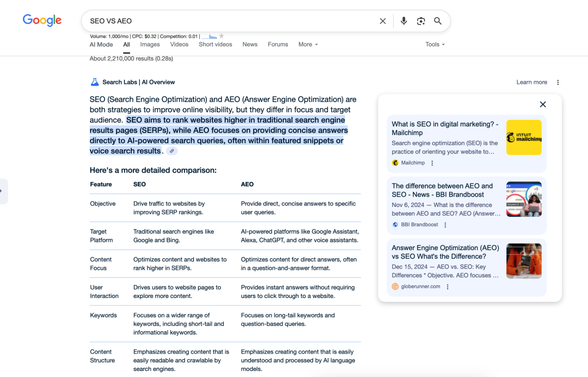The width and height of the screenshot is (588, 377).
Task: Expand the Tools dropdown
Action: pos(435,45)
